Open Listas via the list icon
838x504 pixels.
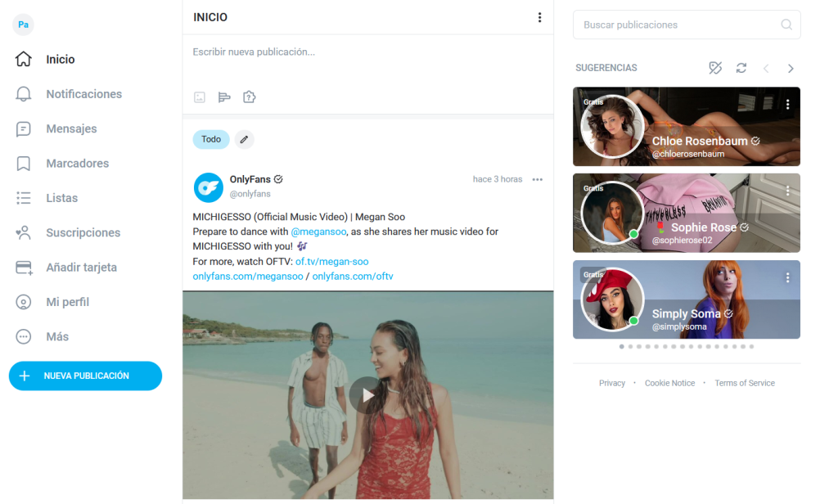[23, 197]
